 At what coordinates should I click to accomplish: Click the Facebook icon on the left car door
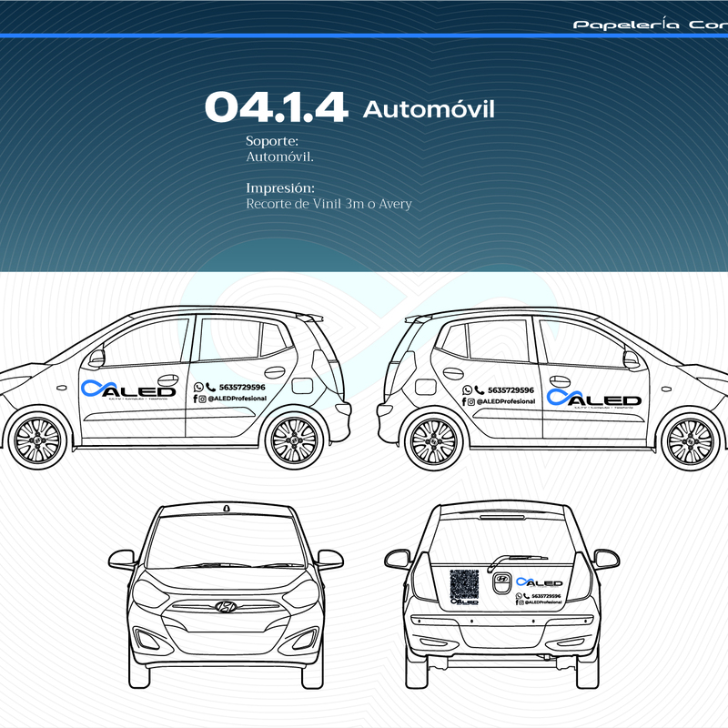coord(195,399)
